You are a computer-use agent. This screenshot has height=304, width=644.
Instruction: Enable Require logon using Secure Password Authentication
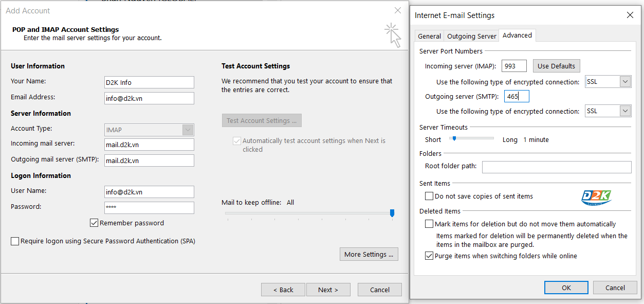tap(15, 241)
